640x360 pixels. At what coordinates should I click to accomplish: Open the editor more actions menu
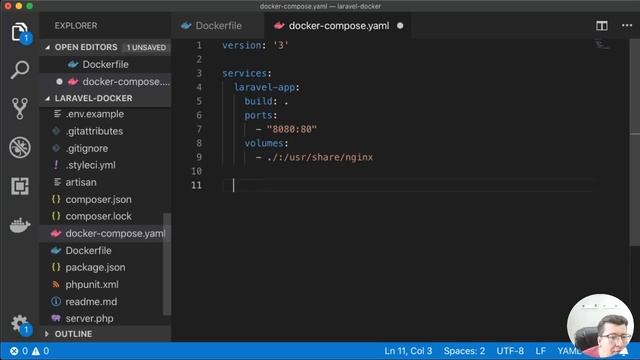tap(627, 26)
